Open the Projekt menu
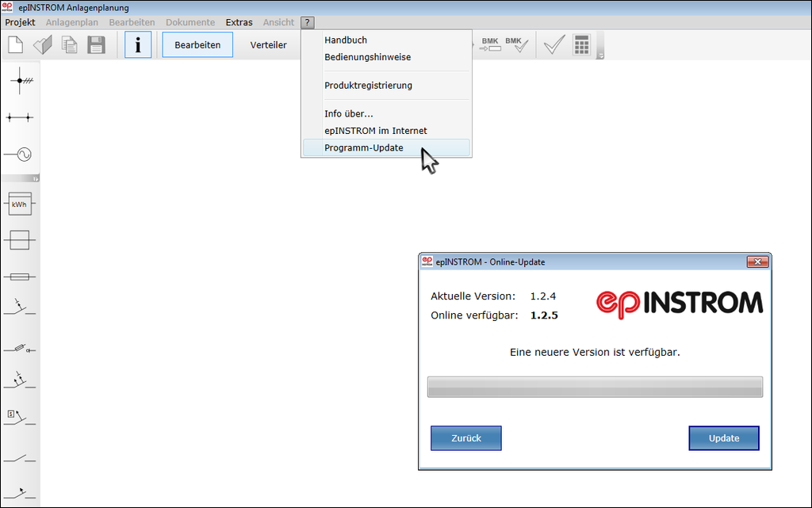 20,22
